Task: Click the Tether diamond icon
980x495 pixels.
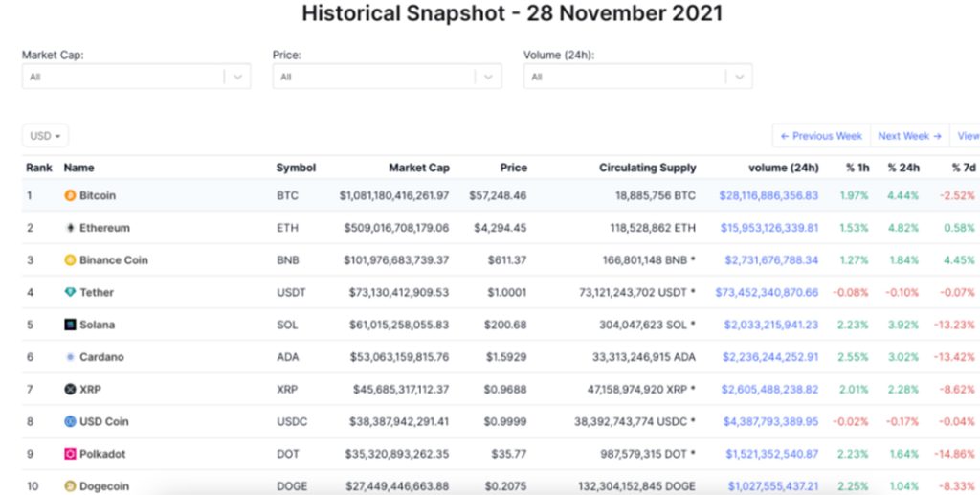Action: point(70,293)
